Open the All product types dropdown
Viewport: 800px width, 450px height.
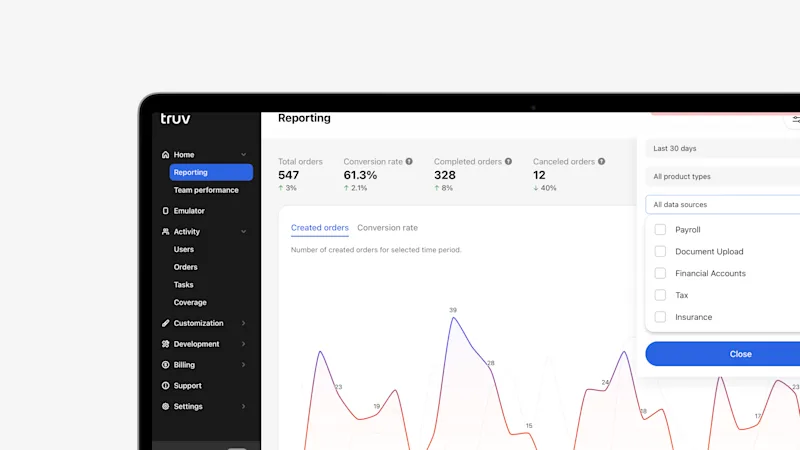click(x=722, y=177)
